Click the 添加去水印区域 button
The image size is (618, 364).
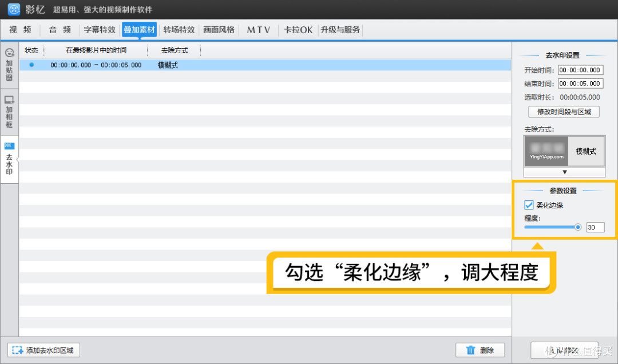point(43,350)
